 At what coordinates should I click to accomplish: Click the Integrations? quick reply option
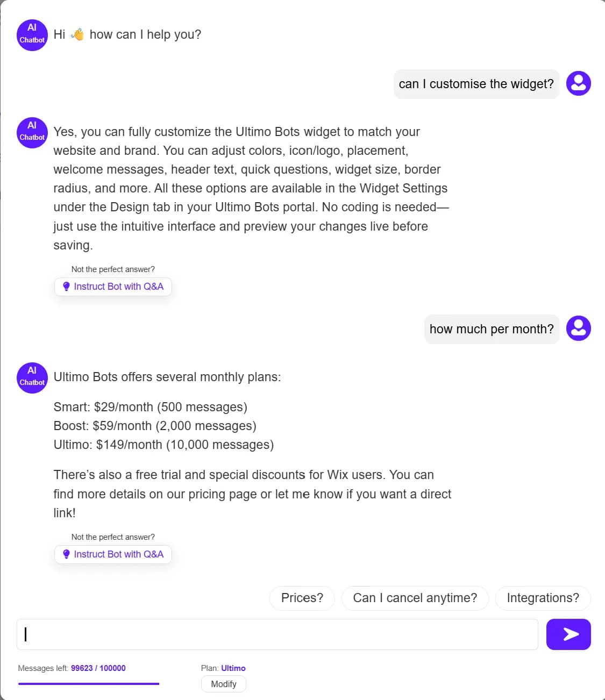pos(543,598)
